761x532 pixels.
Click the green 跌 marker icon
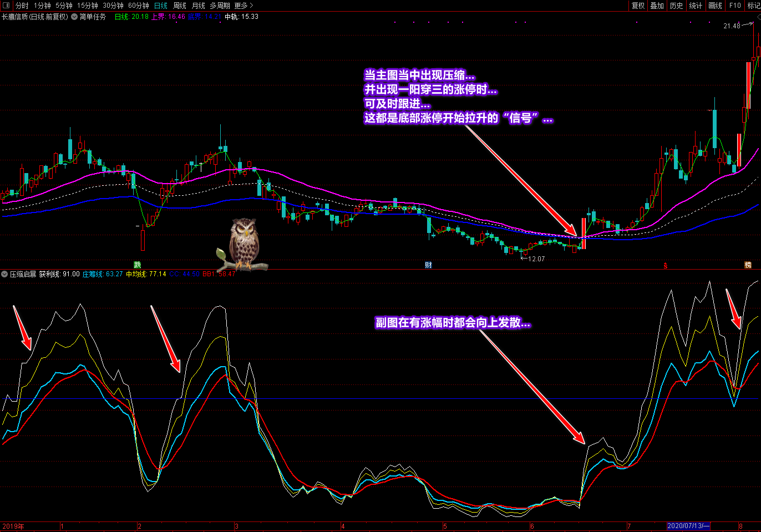pyautogui.click(x=138, y=265)
